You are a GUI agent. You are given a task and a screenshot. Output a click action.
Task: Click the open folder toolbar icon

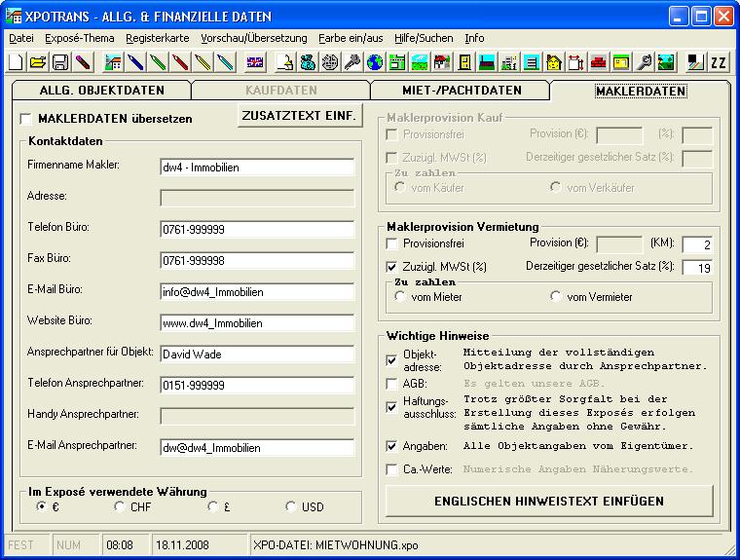38,62
